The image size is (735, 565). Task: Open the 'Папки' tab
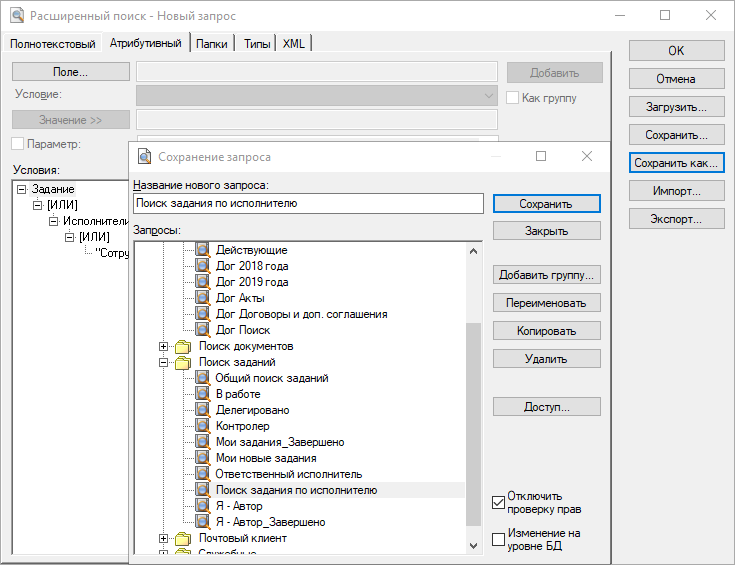[x=211, y=44]
